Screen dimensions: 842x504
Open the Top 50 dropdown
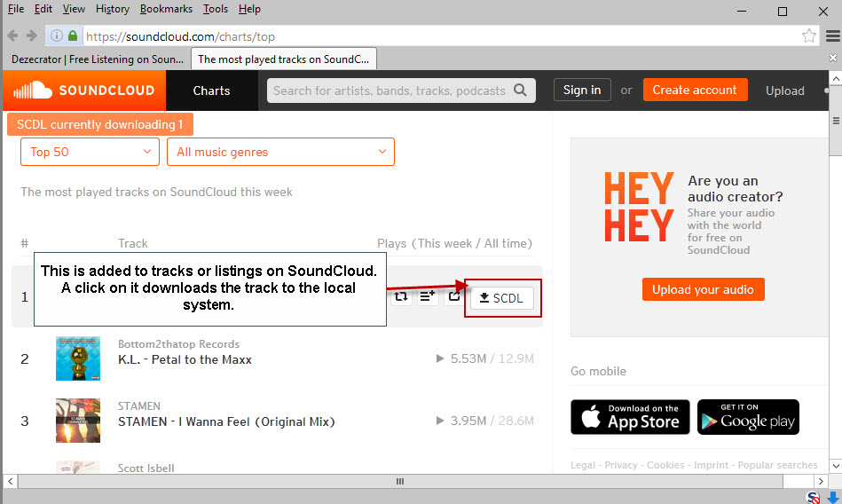pyautogui.click(x=90, y=152)
